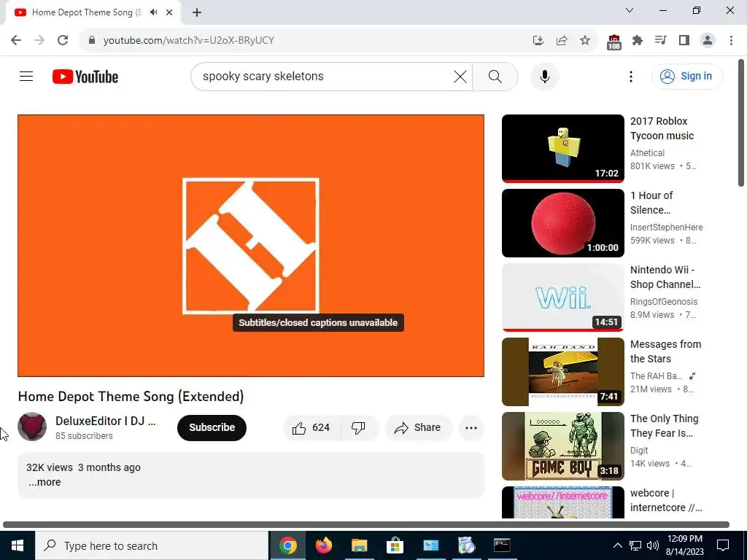Open the extension with the 108 badge

coord(614,42)
